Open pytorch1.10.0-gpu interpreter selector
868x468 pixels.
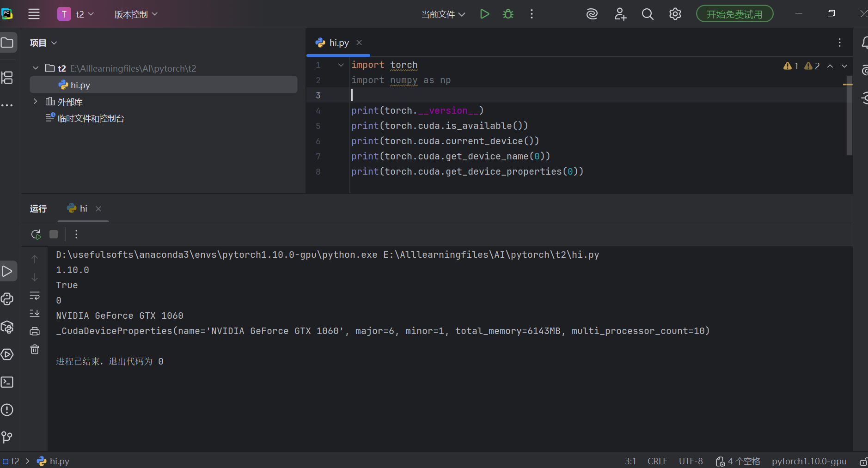pyautogui.click(x=809, y=461)
